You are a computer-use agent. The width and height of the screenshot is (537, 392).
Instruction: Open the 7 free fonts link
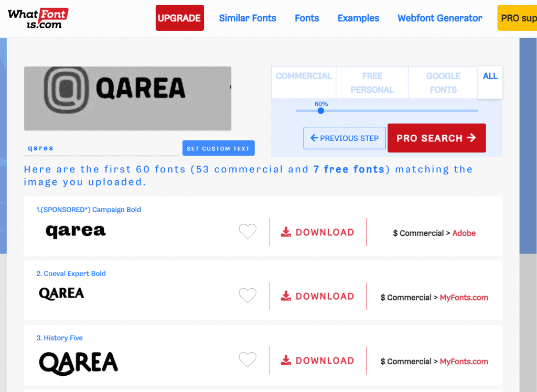click(x=349, y=169)
